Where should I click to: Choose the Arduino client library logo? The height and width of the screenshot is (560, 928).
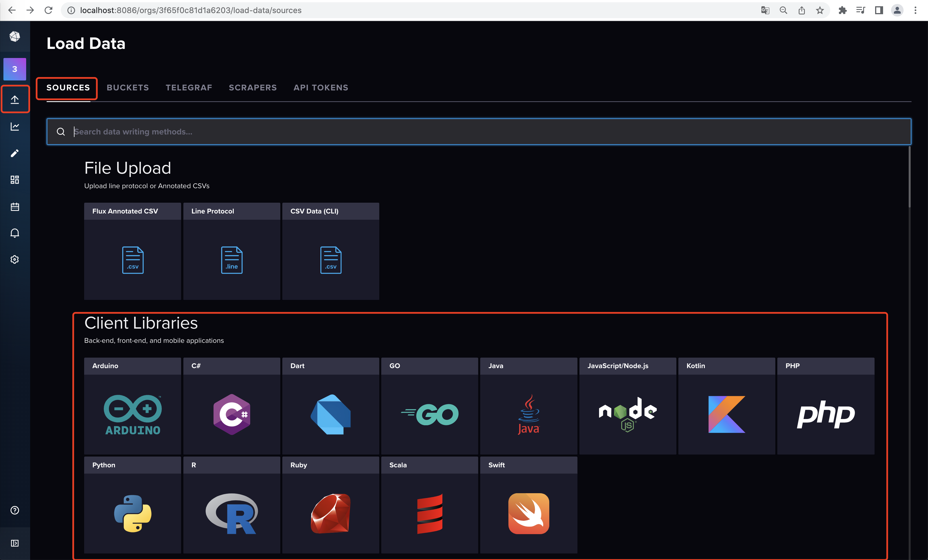click(132, 415)
